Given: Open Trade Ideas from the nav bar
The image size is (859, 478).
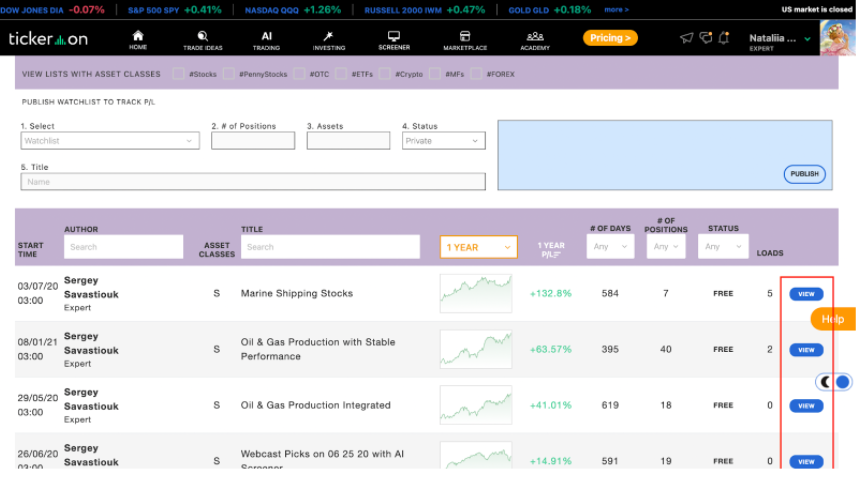Looking at the screenshot, I should coord(203,40).
